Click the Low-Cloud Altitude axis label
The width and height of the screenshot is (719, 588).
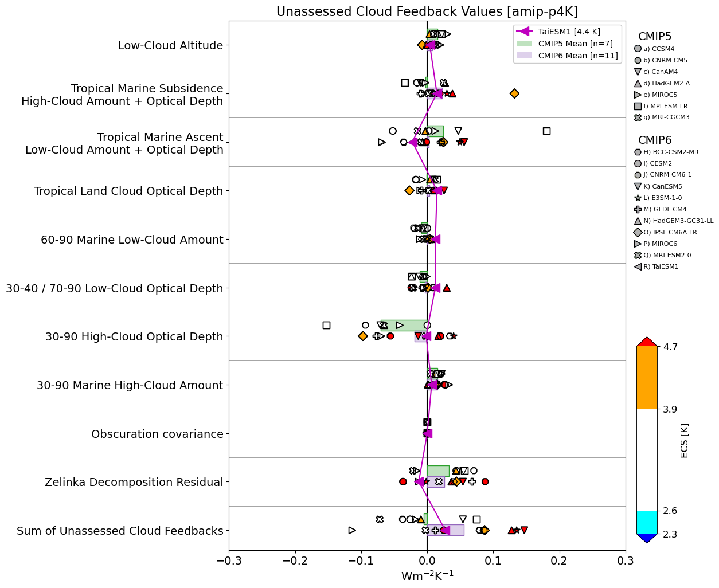170,45
